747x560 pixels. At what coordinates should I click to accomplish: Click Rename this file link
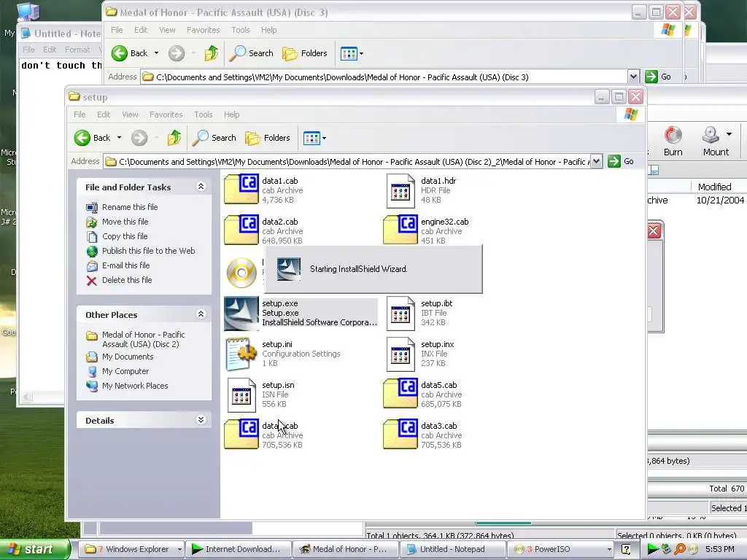130,207
